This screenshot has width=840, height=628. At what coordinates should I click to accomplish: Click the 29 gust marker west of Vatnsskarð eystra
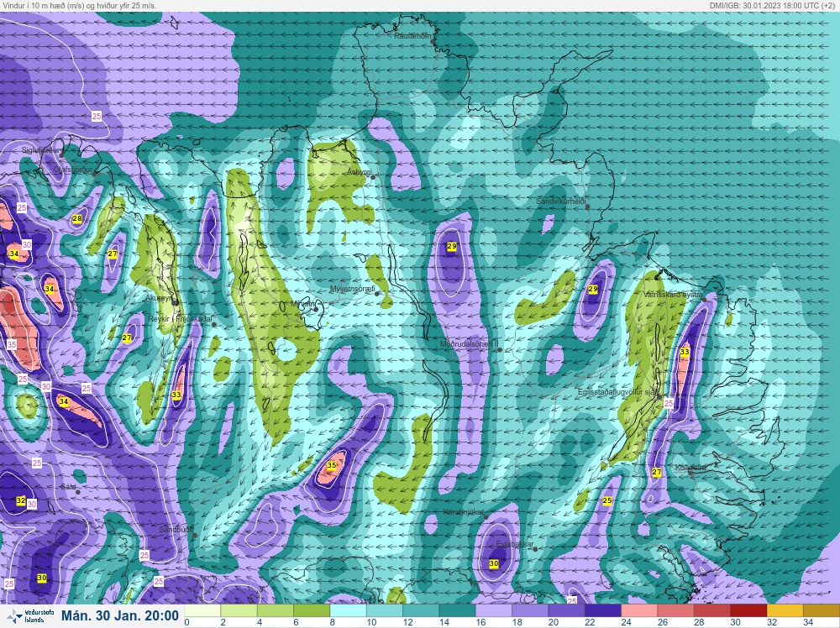(592, 289)
